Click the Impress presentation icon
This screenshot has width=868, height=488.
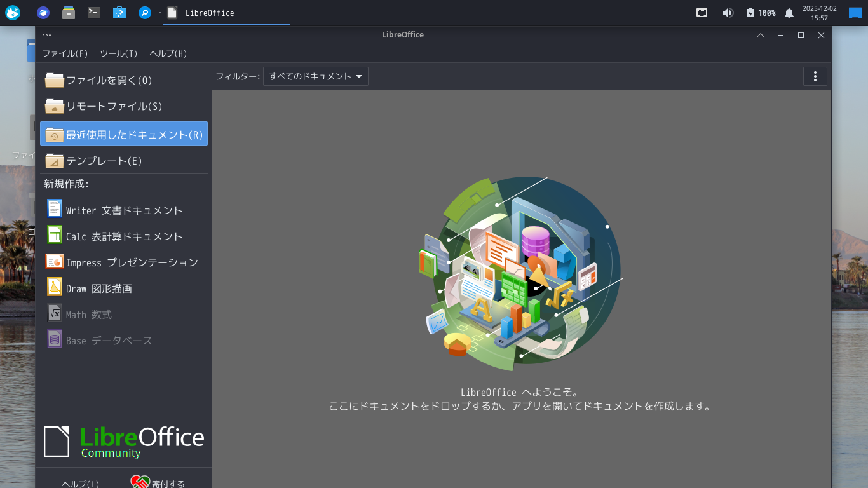pyautogui.click(x=55, y=261)
